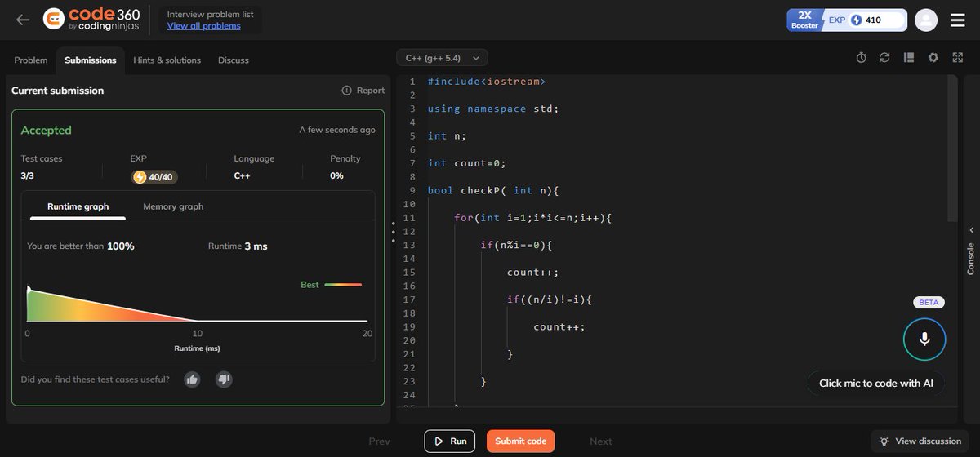This screenshot has width=980, height=457.
Task: Start the timer stopwatch icon
Action: tap(861, 58)
